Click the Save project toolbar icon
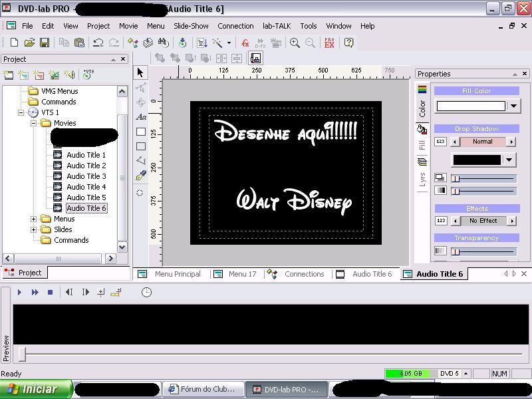The image size is (532, 399). (x=45, y=43)
